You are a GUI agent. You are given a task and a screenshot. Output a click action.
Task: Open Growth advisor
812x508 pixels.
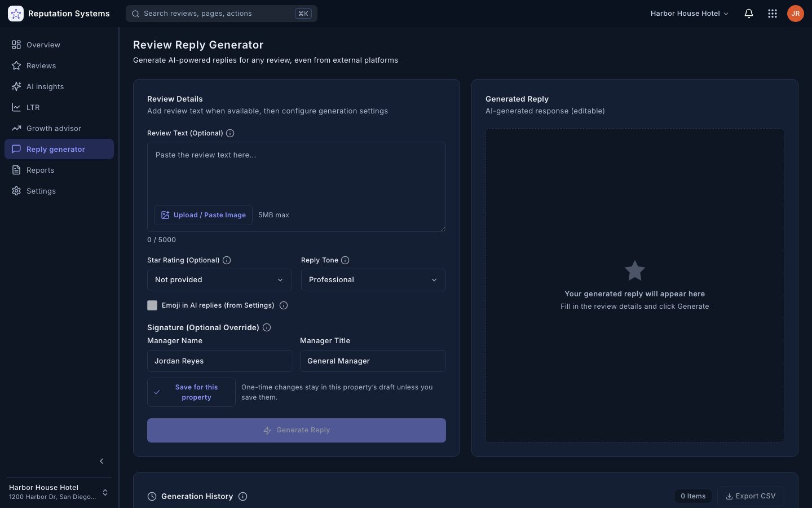pyautogui.click(x=59, y=128)
